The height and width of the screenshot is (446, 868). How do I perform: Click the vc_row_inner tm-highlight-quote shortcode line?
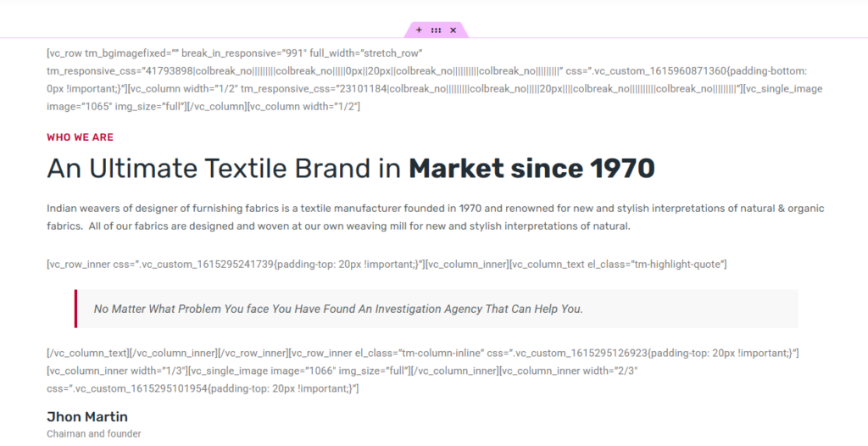click(387, 265)
